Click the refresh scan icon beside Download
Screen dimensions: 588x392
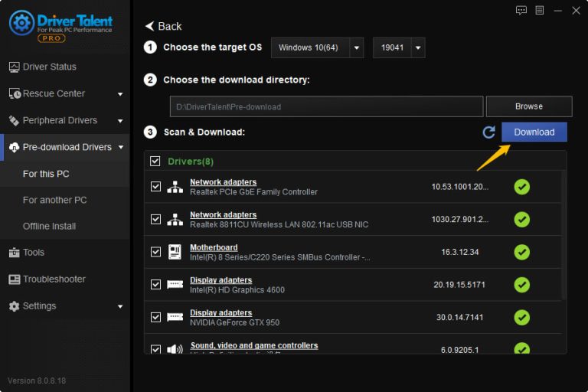488,132
